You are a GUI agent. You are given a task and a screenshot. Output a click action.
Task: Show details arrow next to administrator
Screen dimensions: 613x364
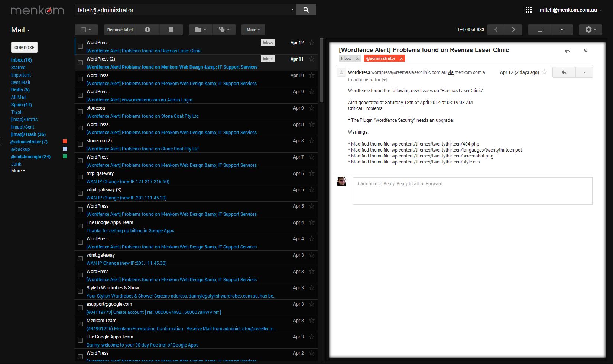point(385,80)
